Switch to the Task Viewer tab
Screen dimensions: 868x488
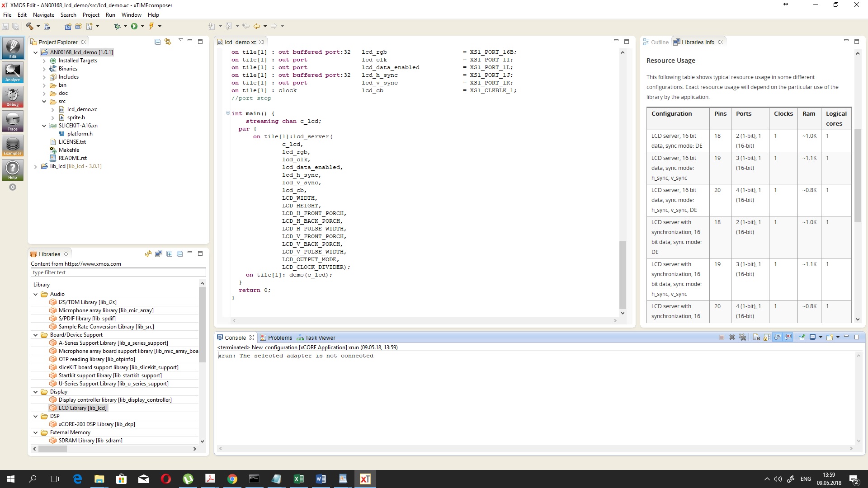pos(316,338)
